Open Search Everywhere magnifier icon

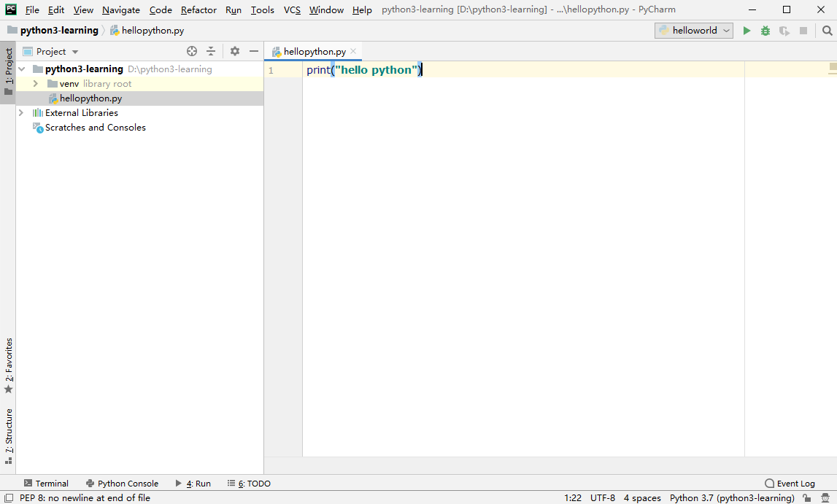tap(827, 31)
